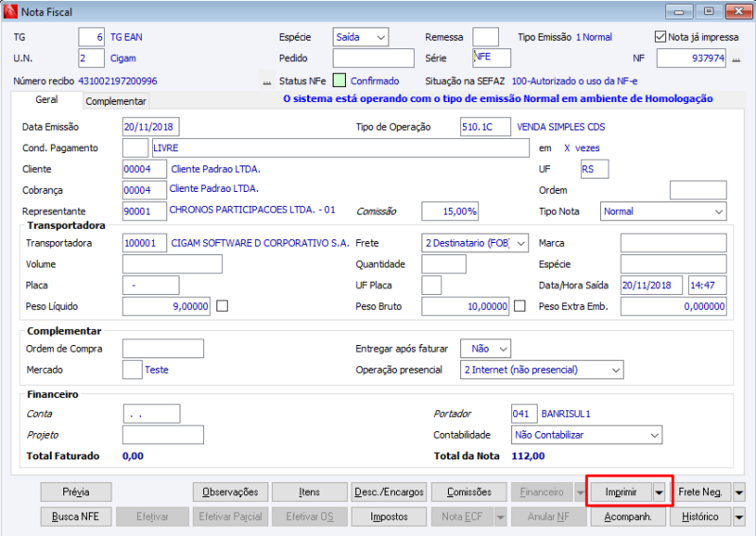Click the Cond. Pagamento LIVRE field
The width and height of the screenshot is (756, 536).
pyautogui.click(x=340, y=148)
